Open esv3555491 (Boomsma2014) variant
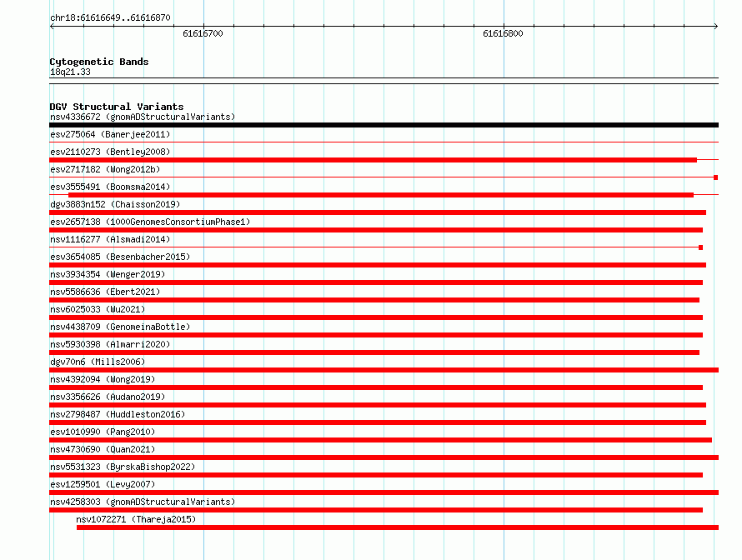The height and width of the screenshot is (560, 742). tap(110, 187)
